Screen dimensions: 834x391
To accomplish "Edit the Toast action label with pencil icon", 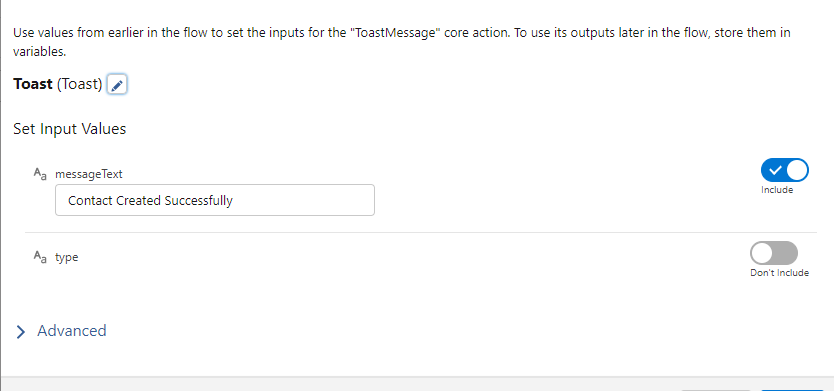I will 117,85.
